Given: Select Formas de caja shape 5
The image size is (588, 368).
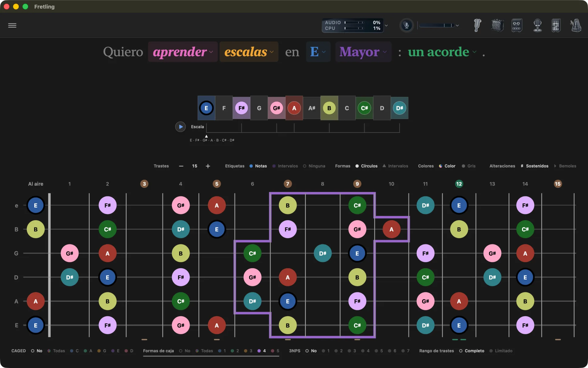Looking at the screenshot, I should [x=275, y=351].
